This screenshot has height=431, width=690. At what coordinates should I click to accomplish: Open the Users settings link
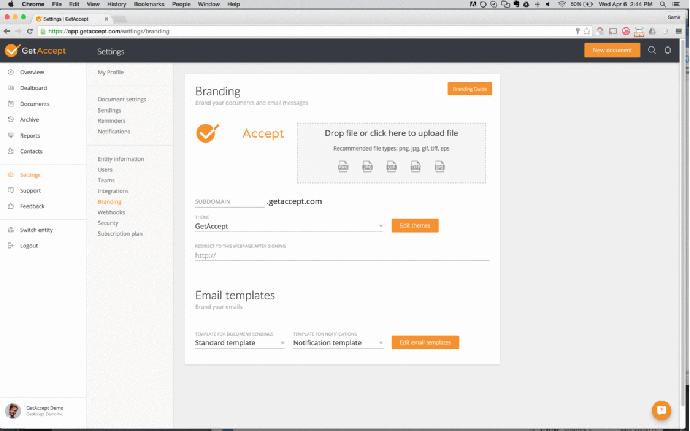[x=105, y=169]
